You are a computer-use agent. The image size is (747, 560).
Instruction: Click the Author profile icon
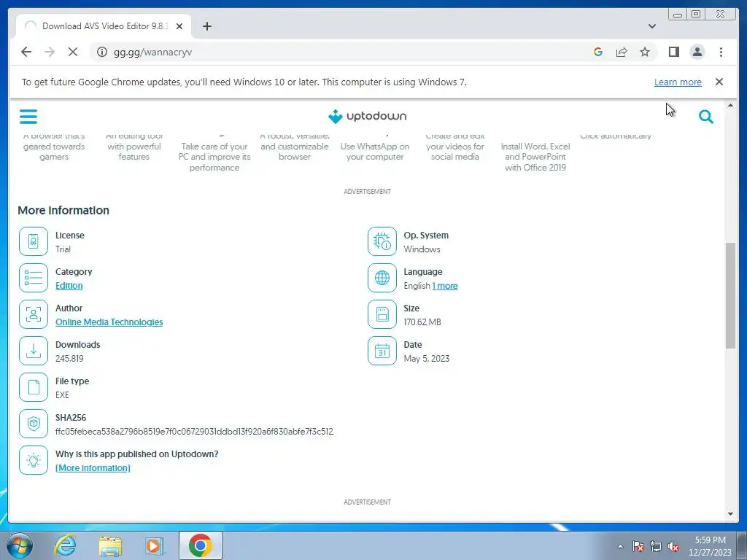[34, 314]
